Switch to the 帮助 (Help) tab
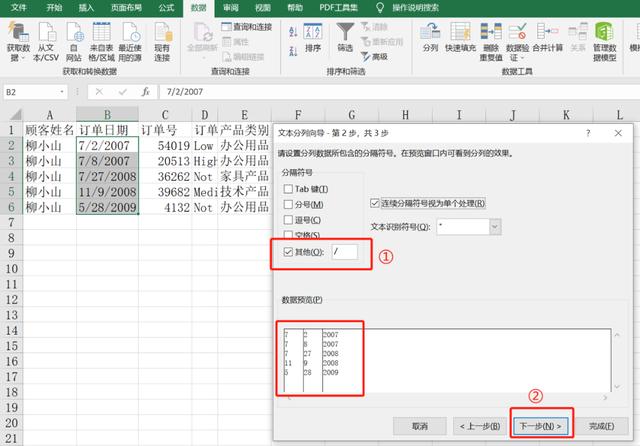 [x=295, y=7]
